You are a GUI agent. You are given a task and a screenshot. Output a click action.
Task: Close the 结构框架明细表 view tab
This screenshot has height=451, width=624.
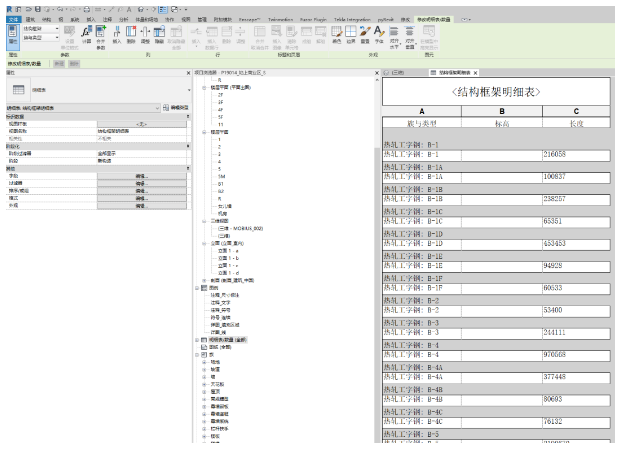(x=475, y=73)
